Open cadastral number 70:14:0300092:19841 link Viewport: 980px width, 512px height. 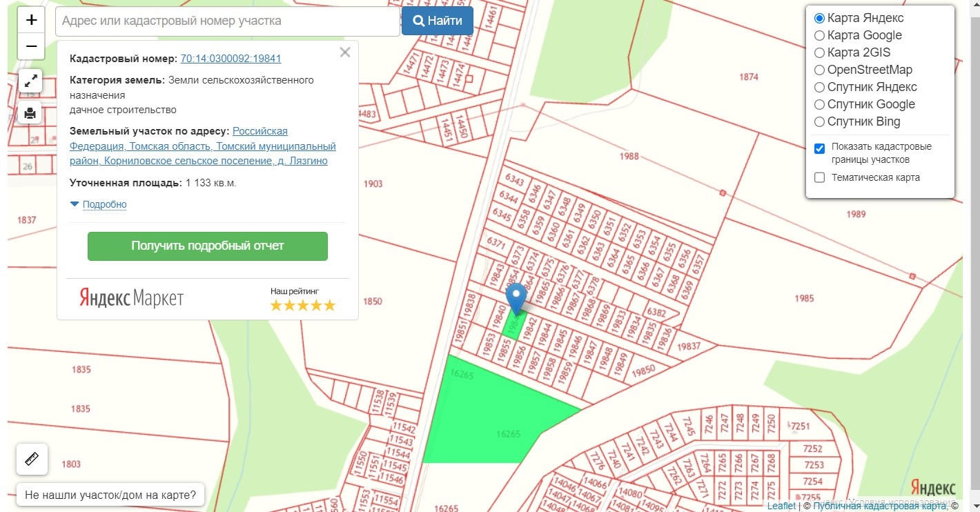(231, 59)
